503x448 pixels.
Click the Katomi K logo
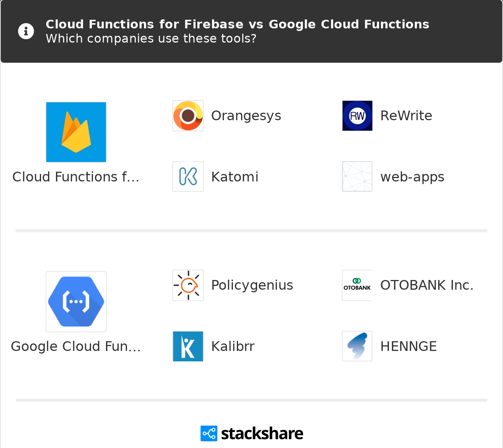(x=188, y=177)
